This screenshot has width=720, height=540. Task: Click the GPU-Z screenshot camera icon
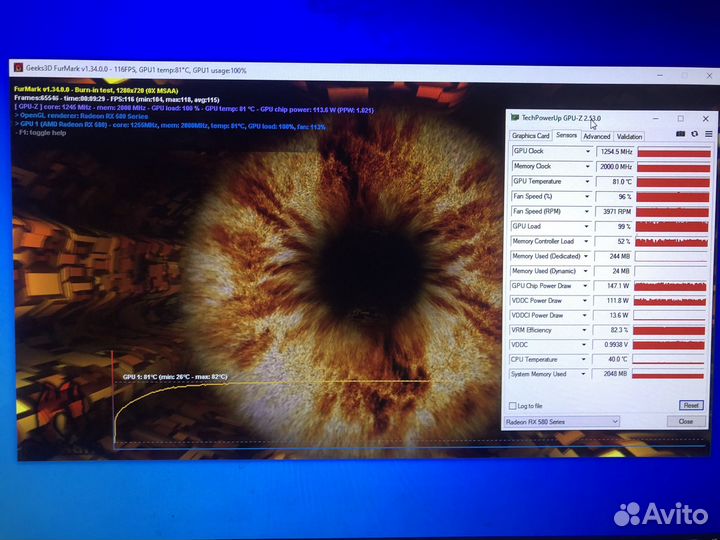click(x=681, y=134)
